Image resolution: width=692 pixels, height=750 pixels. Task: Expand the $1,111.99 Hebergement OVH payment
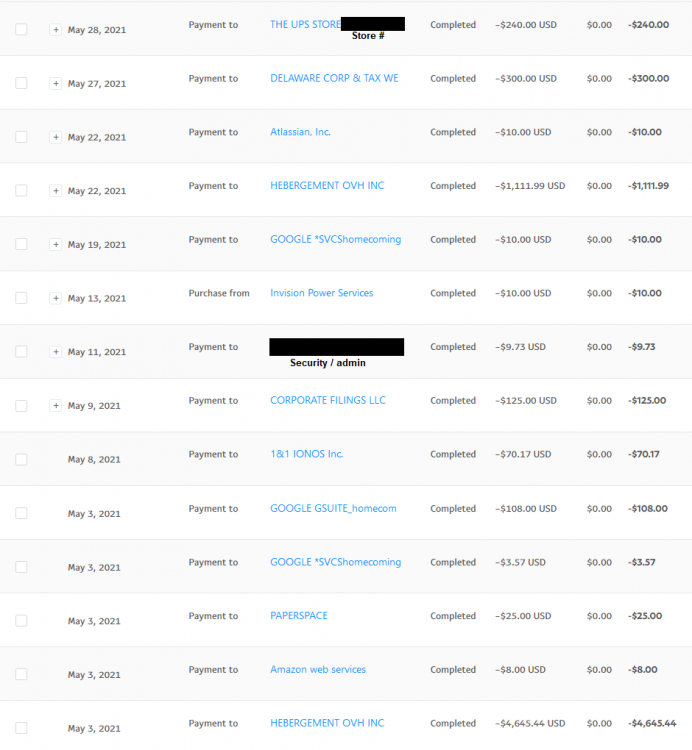[56, 191]
